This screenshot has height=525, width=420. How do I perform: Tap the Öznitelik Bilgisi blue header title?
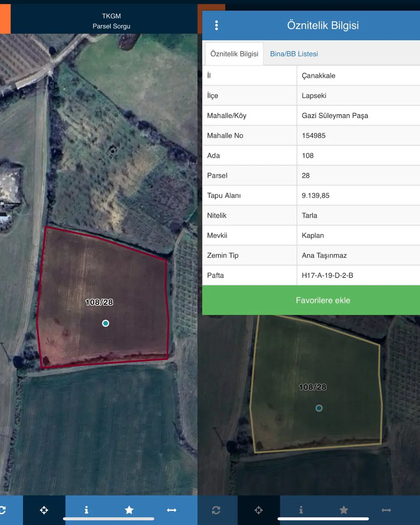(323, 25)
